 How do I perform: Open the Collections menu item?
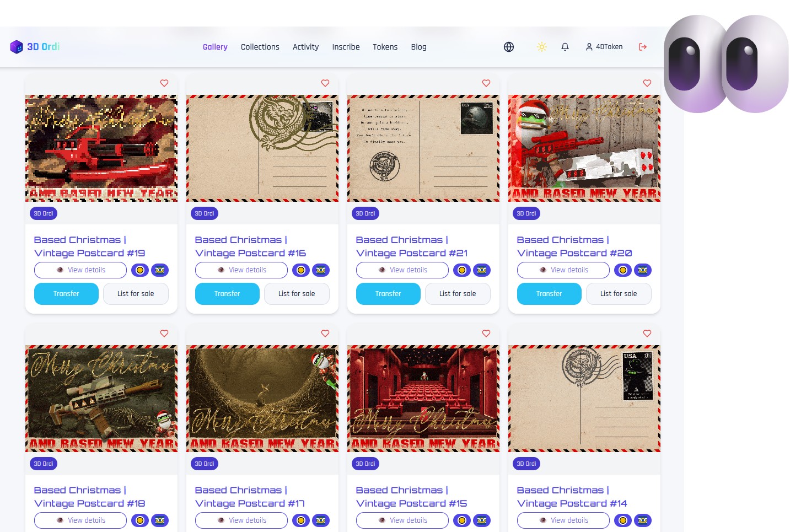point(260,47)
